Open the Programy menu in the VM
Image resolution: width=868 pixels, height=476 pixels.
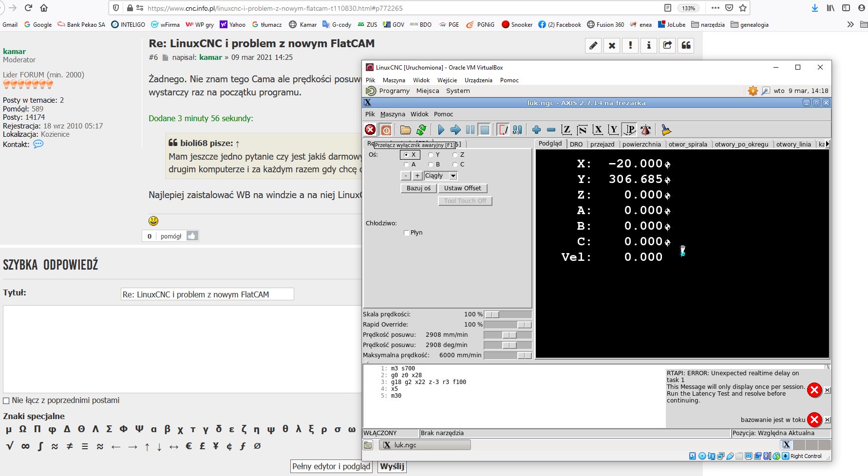[394, 91]
